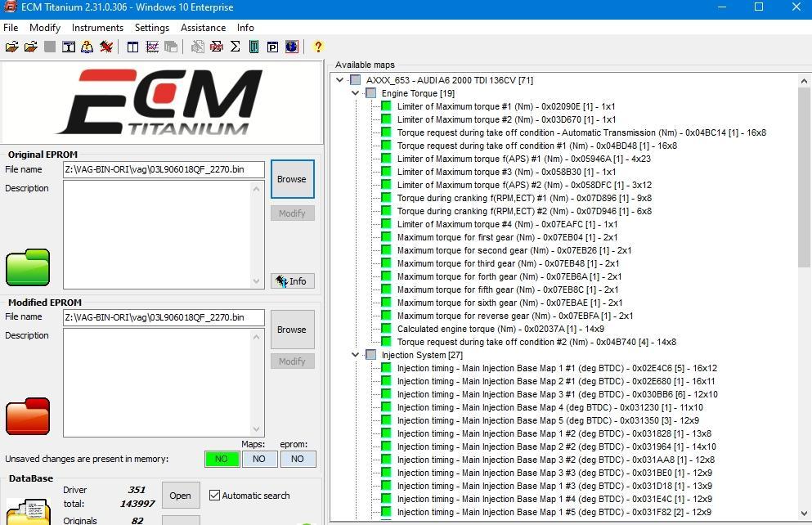
Task: Click green icon of Main Injection Base Map 5
Action: tap(386, 420)
